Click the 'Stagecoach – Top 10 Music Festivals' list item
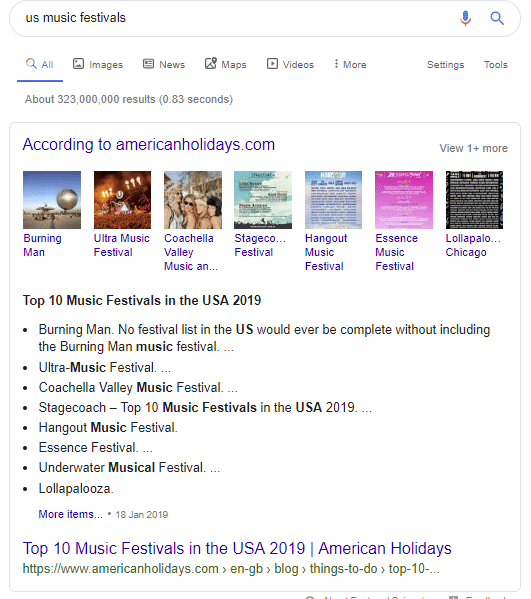The image size is (531, 599). pos(205,408)
